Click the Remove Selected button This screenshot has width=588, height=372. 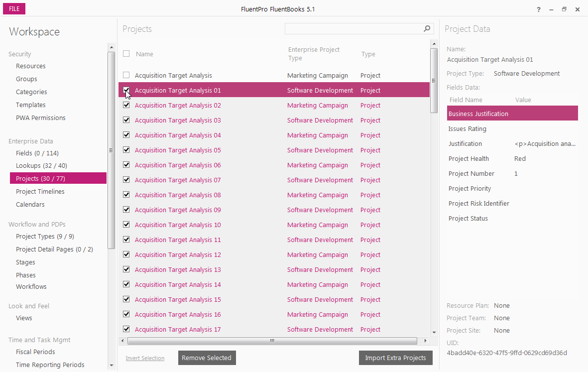[207, 358]
